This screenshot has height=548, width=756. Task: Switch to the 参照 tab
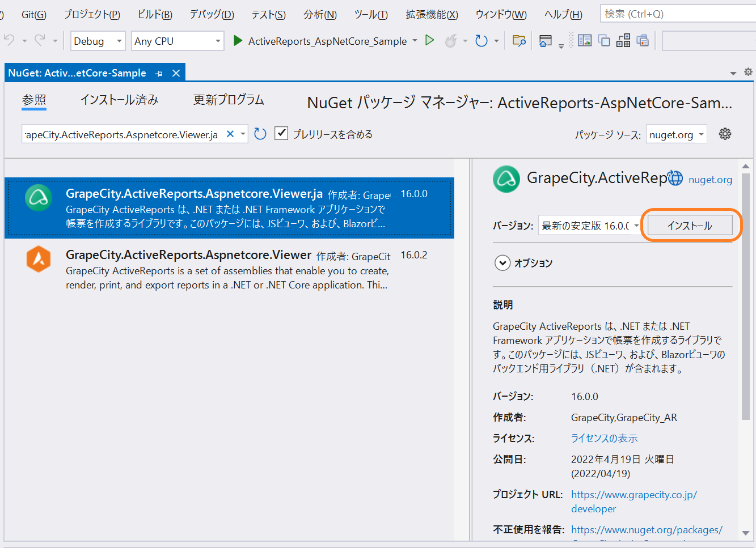coord(34,100)
